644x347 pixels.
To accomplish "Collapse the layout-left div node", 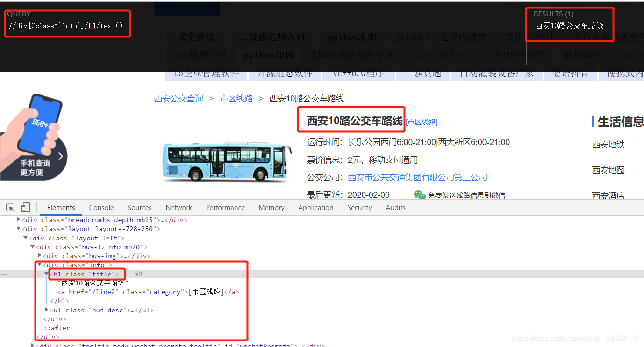I will (26, 238).
